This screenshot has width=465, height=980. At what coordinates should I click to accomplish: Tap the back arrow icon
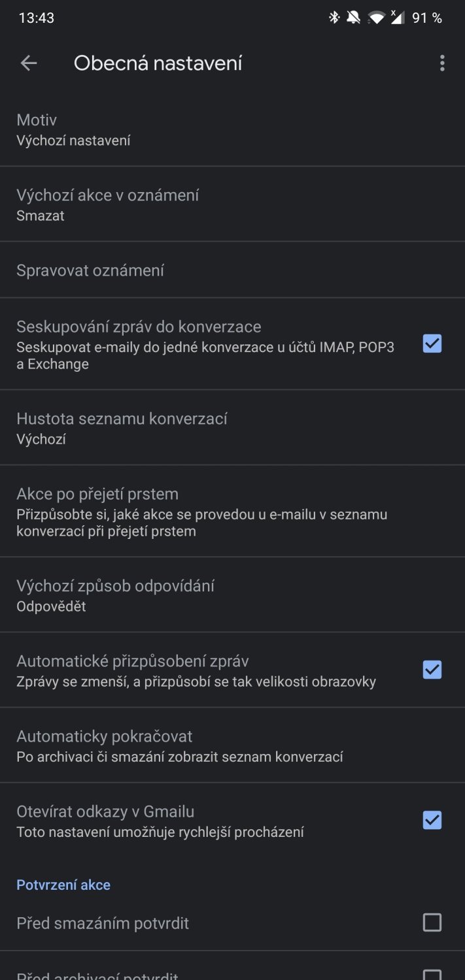click(29, 63)
